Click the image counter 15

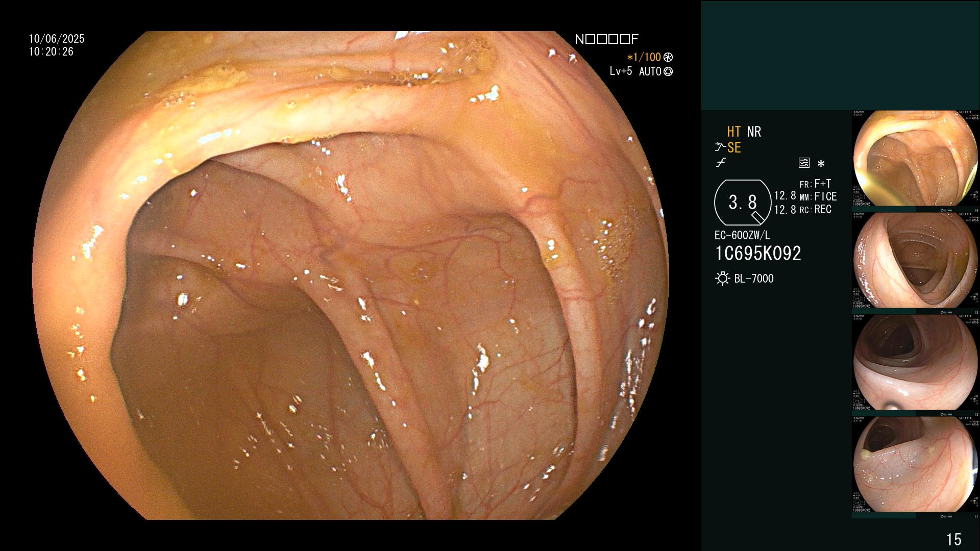(953, 539)
